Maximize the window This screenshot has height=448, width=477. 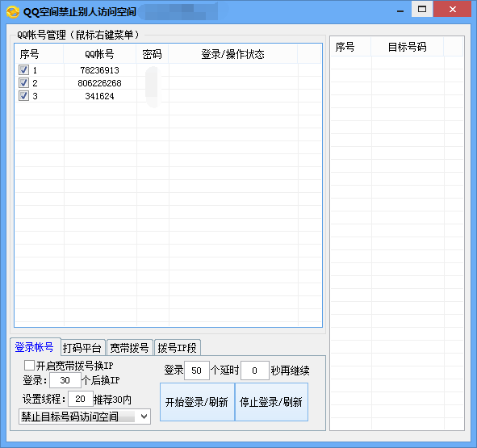(422, 9)
